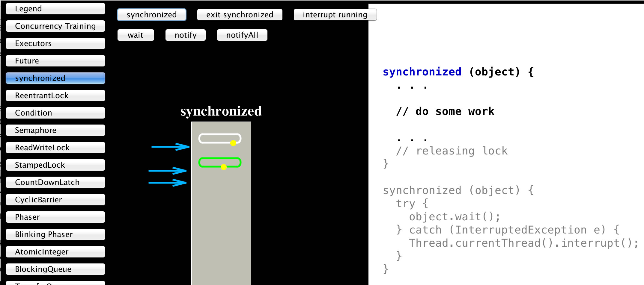644x285 pixels.
Task: Click the '// do some work' comment
Action: click(x=445, y=111)
